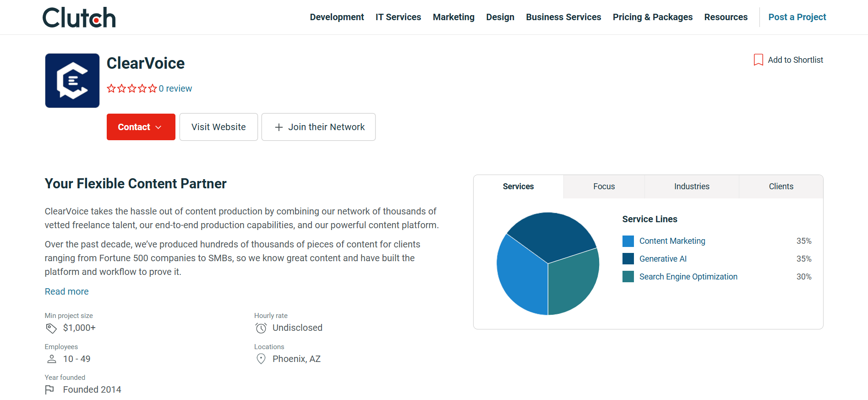The image size is (868, 400).
Task: Click the hourly rate clock icon
Action: pos(261,328)
